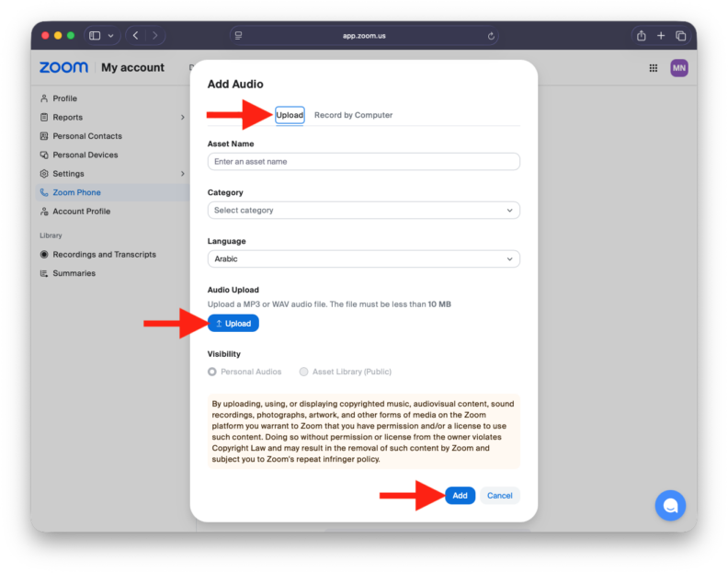Click the Cancel button
728x573 pixels.
[x=499, y=496]
